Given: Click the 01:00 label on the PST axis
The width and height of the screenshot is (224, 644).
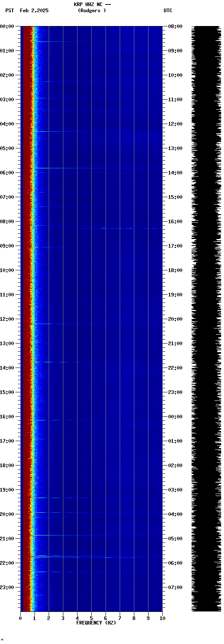Looking at the screenshot, I should pos(7,51).
